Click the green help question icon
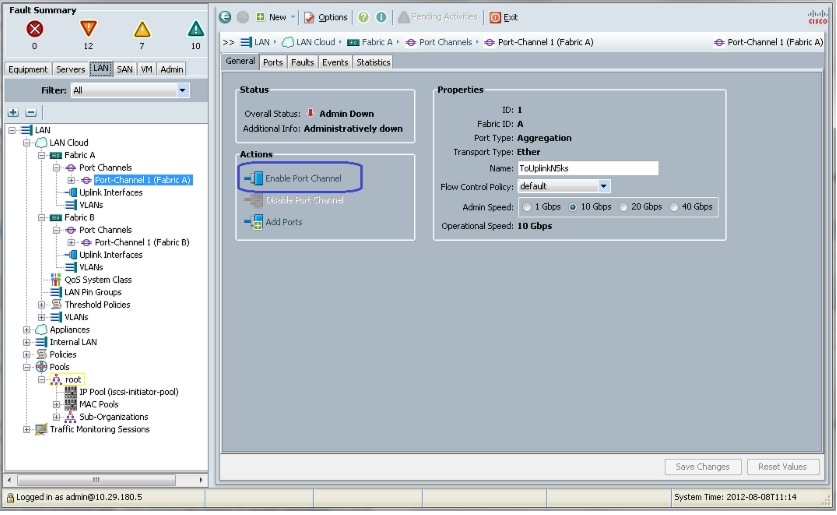This screenshot has height=515, width=837. click(x=364, y=17)
